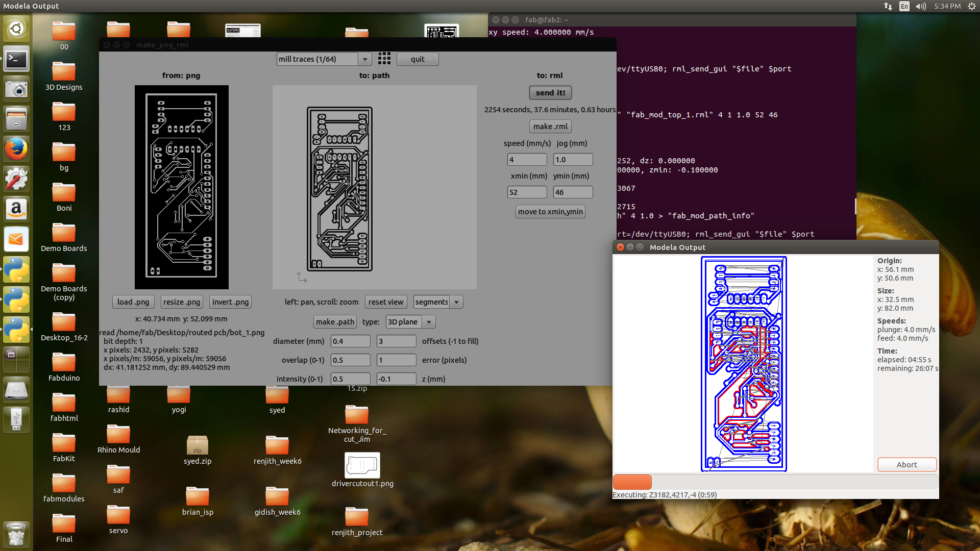Click the send it! button
This screenshot has height=551, width=980.
click(x=550, y=93)
